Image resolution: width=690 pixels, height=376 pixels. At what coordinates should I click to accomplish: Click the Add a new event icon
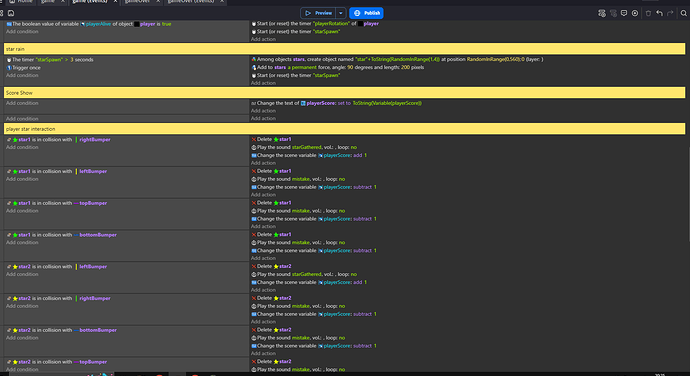602,13
